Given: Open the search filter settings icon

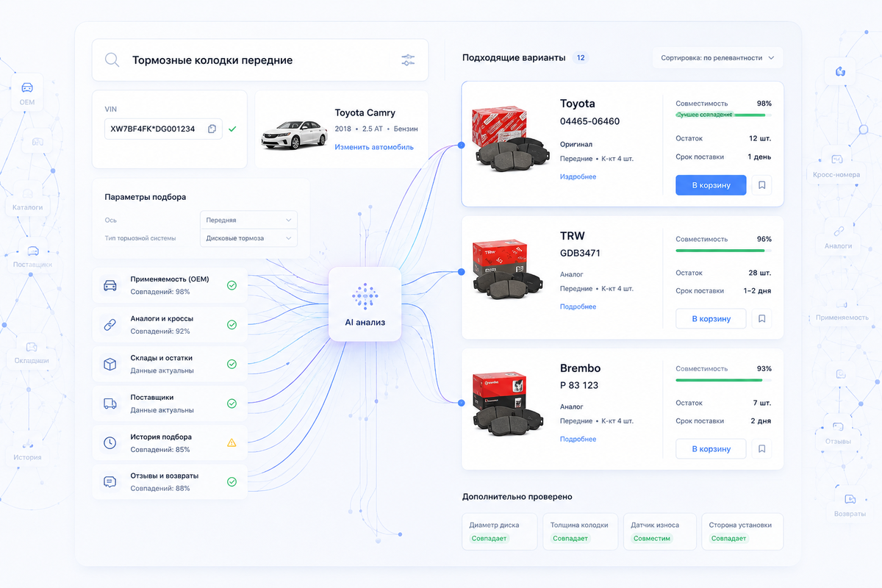Looking at the screenshot, I should 409,60.
